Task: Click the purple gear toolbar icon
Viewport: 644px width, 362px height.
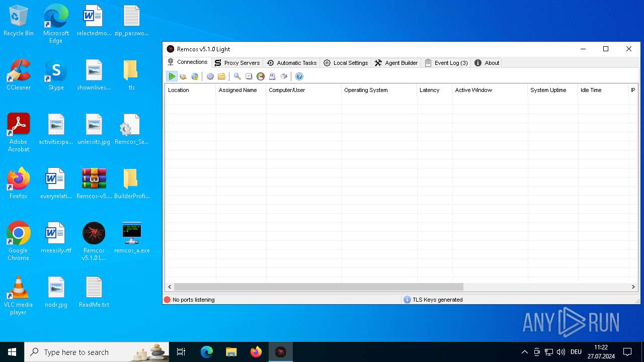Action: 210,76
